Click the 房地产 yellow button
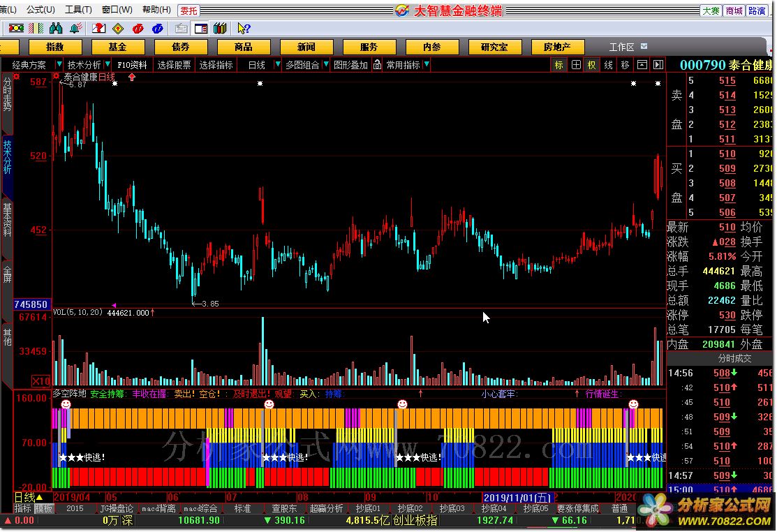 558,47
